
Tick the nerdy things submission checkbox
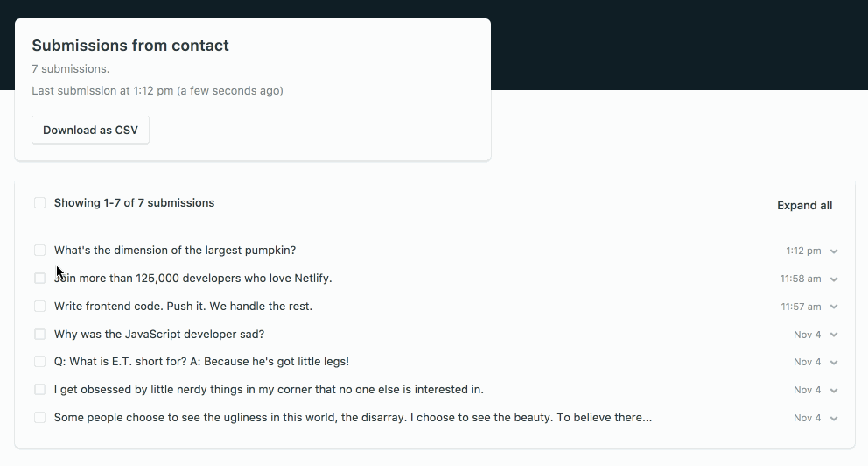(x=40, y=390)
